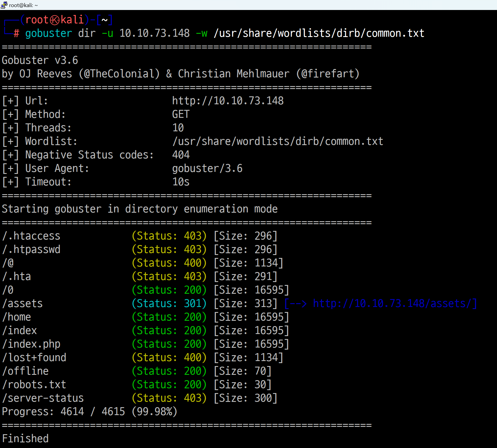
Task: Click the Method value GET
Action: 181,114
